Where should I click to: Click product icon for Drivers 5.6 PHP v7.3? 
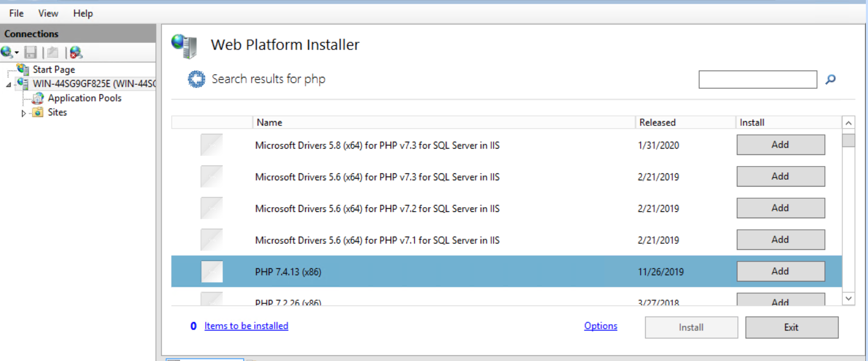coord(212,177)
